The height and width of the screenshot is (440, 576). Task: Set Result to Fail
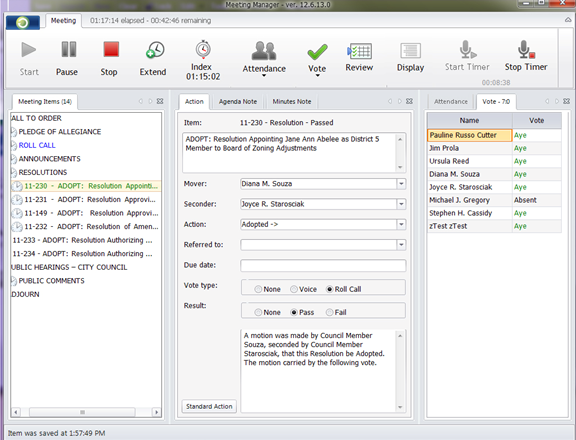pyautogui.click(x=330, y=313)
